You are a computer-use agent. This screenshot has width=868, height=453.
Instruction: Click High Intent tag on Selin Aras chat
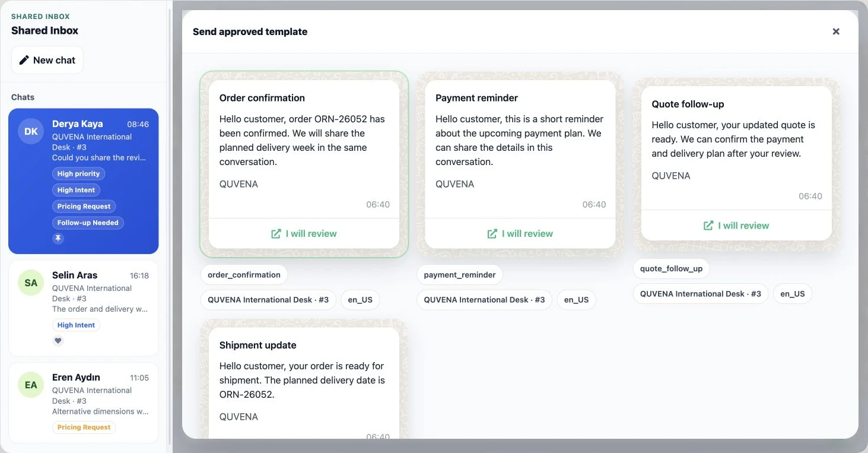[x=76, y=325]
